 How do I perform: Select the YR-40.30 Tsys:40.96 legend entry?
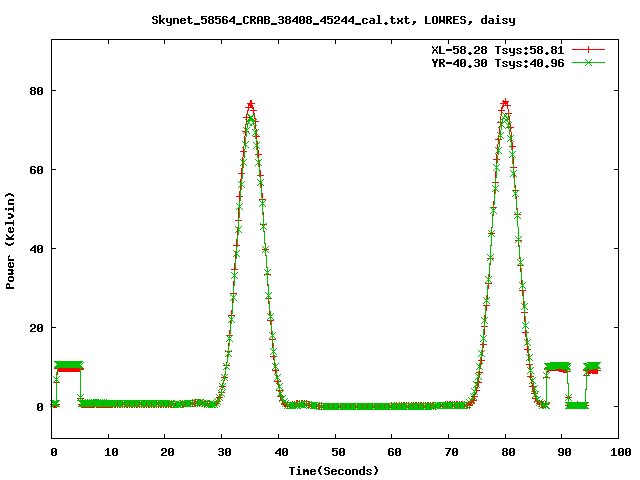coord(498,63)
